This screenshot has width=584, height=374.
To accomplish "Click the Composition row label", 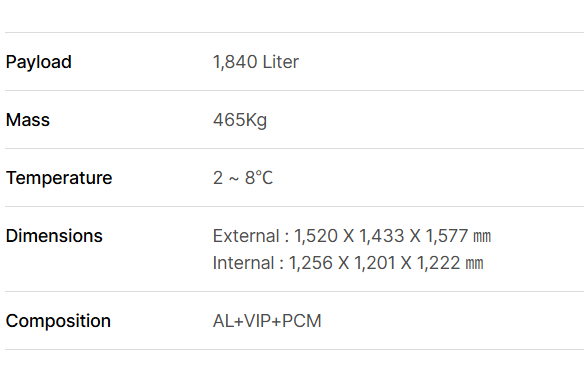I will point(58,321).
